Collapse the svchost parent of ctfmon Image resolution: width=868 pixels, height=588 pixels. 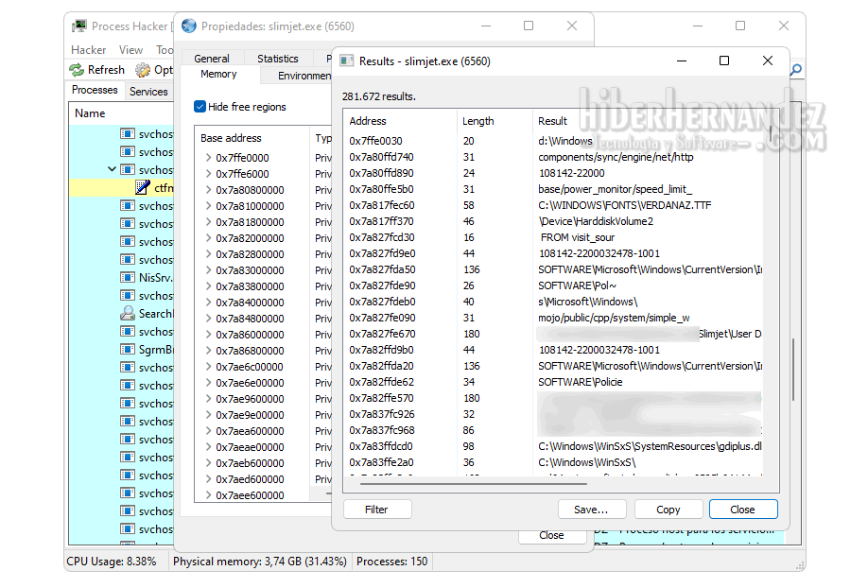112,169
